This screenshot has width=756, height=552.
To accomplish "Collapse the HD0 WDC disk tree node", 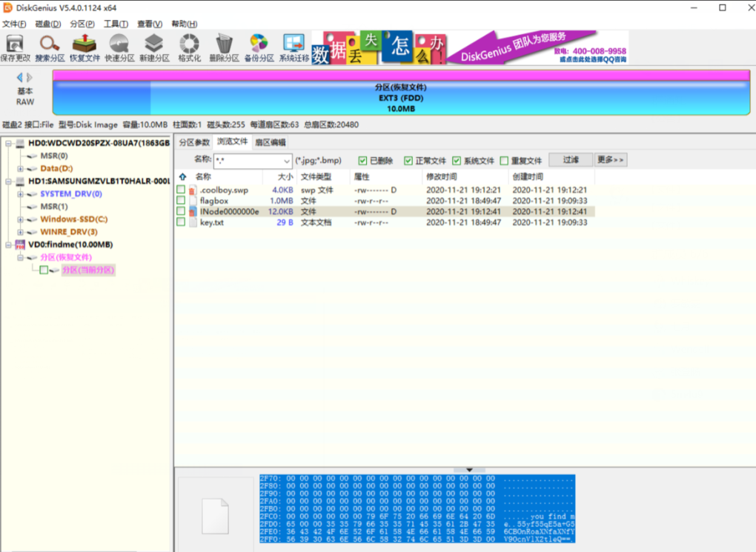I will (x=8, y=143).
